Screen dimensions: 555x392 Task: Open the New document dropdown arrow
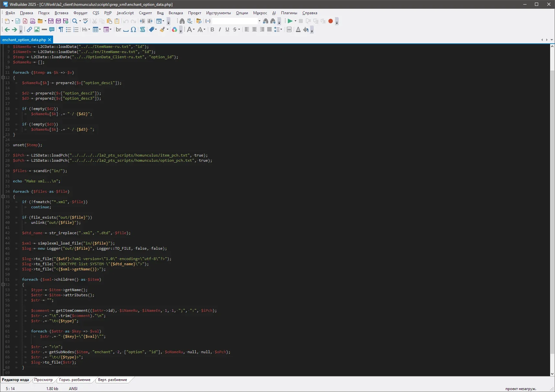[12, 21]
